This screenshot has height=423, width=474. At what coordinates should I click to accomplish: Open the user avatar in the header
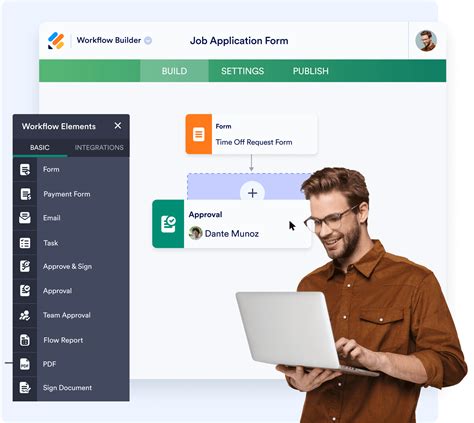click(426, 41)
